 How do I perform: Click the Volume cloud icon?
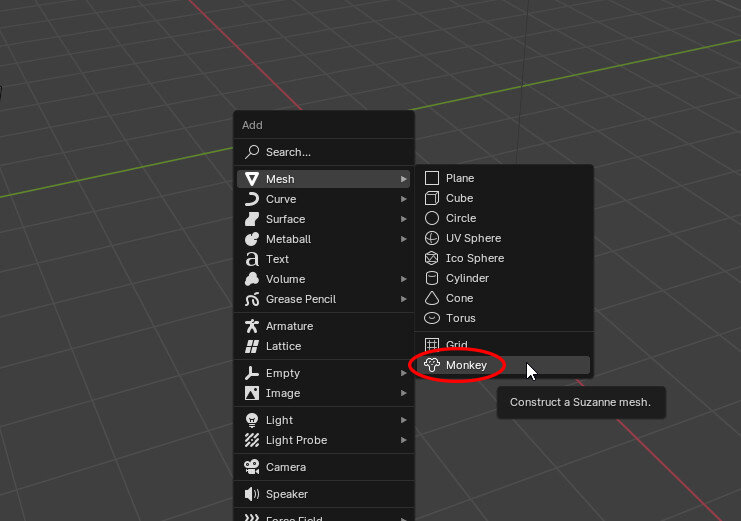[x=252, y=279]
